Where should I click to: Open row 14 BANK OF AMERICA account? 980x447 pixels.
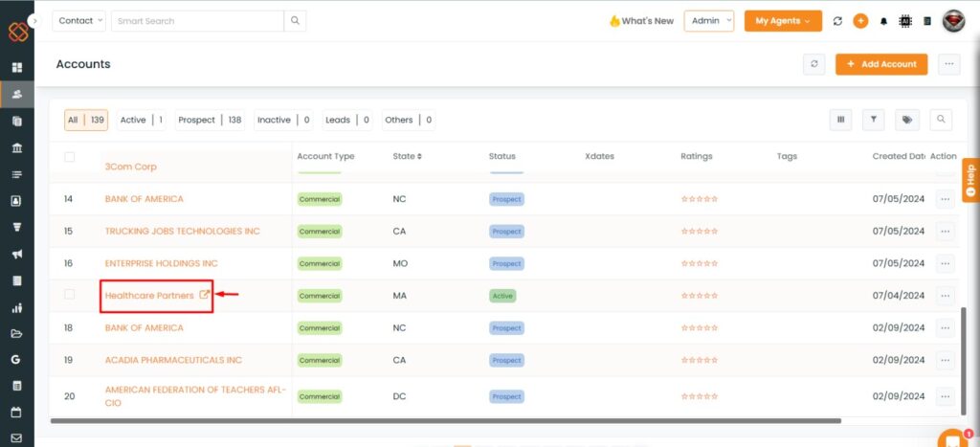coord(145,199)
